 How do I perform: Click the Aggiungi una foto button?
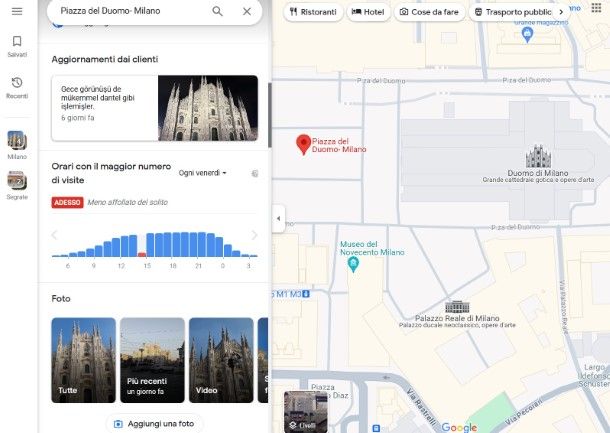[154, 424]
